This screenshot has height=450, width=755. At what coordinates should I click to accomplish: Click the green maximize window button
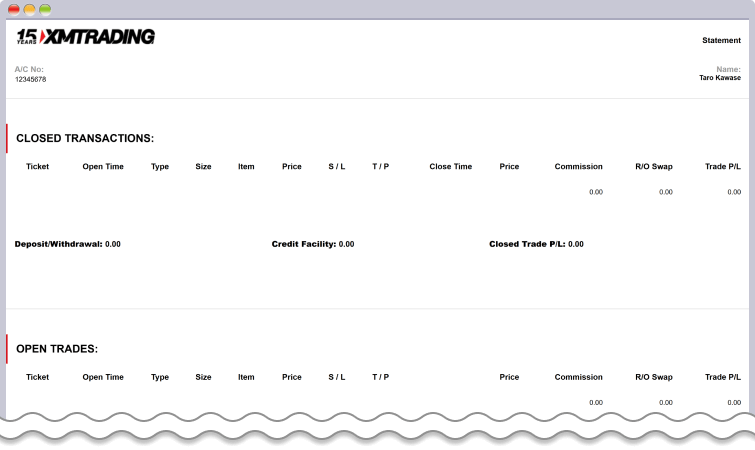click(45, 9)
